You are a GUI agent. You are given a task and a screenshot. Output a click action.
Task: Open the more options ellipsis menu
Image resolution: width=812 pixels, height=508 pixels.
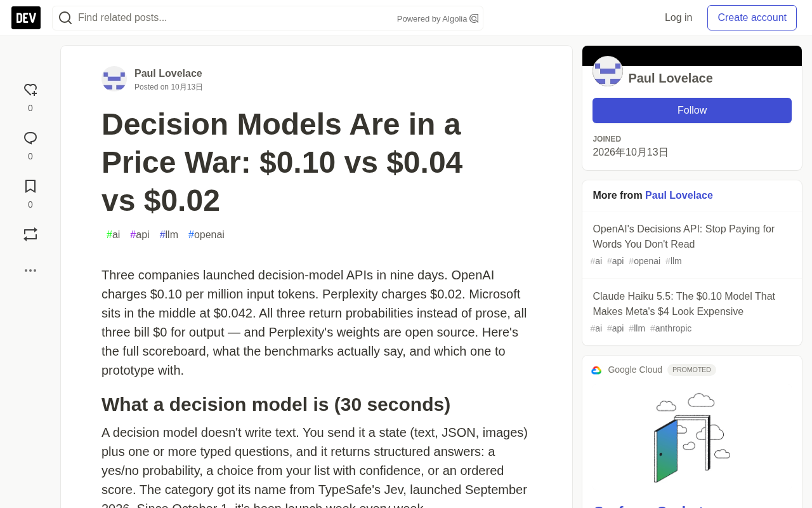[30, 271]
